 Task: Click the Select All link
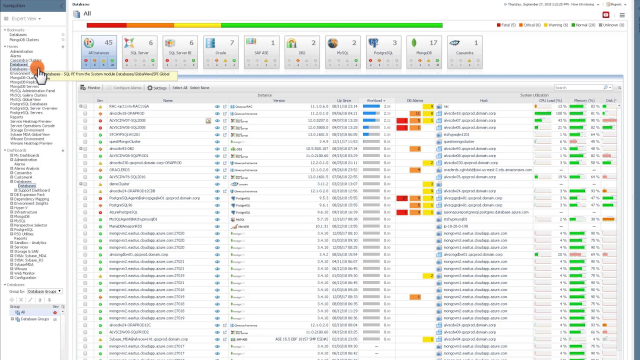coord(180,88)
